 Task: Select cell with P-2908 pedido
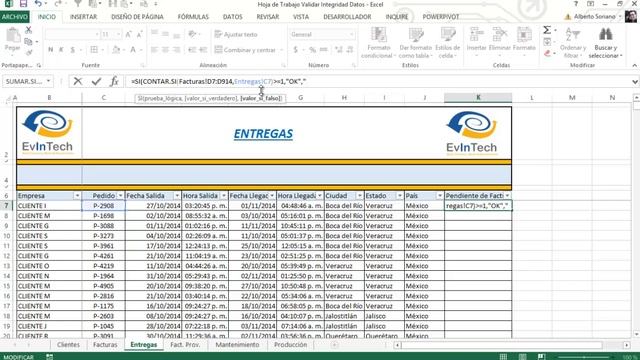(103, 206)
